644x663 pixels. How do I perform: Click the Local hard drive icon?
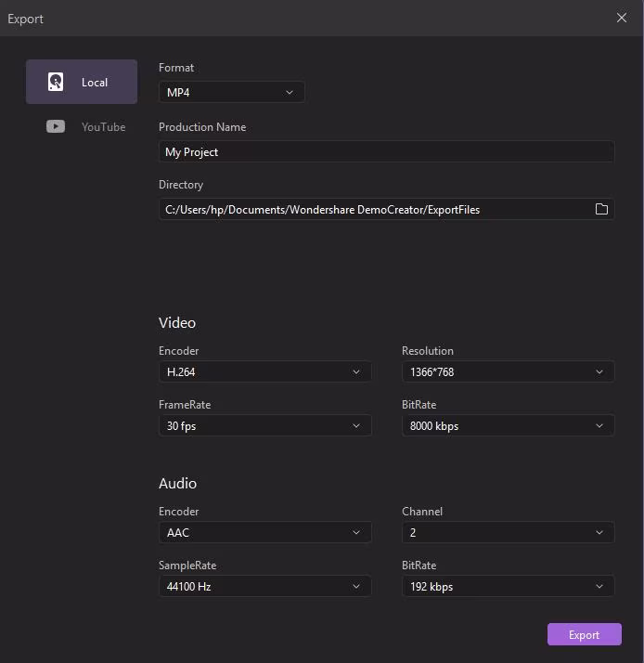click(x=56, y=82)
